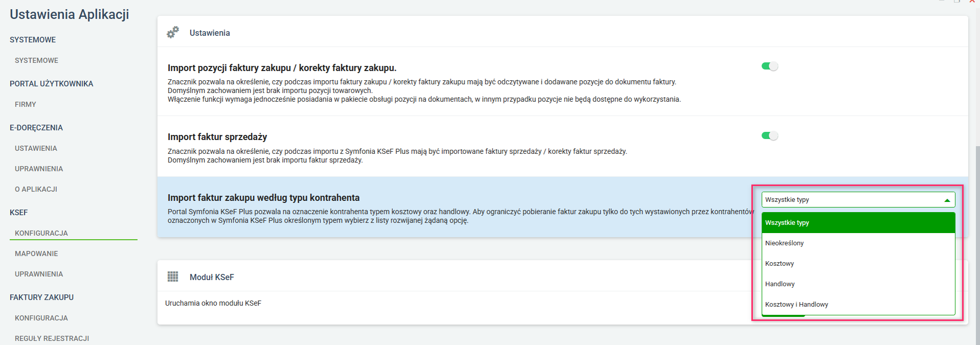The image size is (980, 345).
Task: Choose highlighted Wszystkie typy list option
Action: [787, 223]
